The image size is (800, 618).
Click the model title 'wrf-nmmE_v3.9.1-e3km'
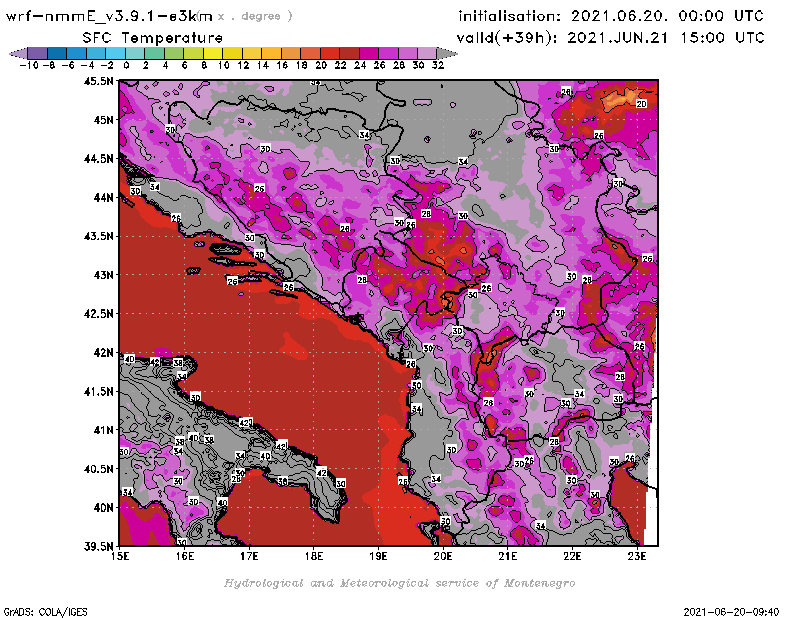109,16
